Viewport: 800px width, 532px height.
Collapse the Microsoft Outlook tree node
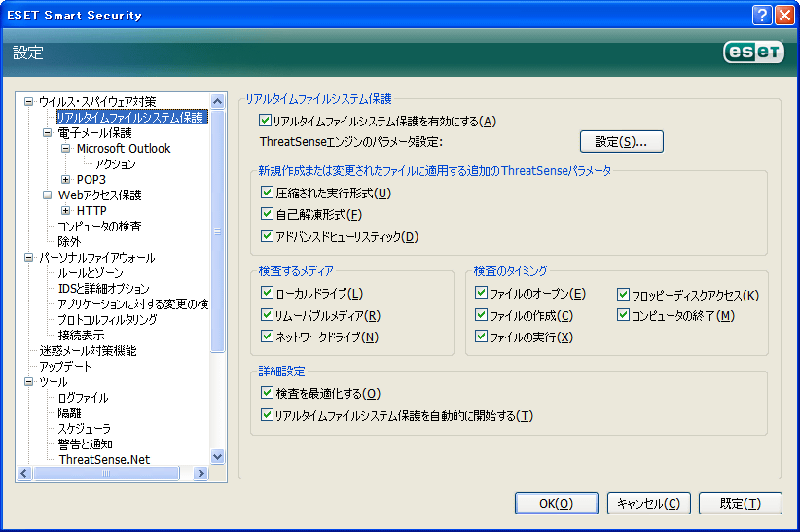coord(66,149)
